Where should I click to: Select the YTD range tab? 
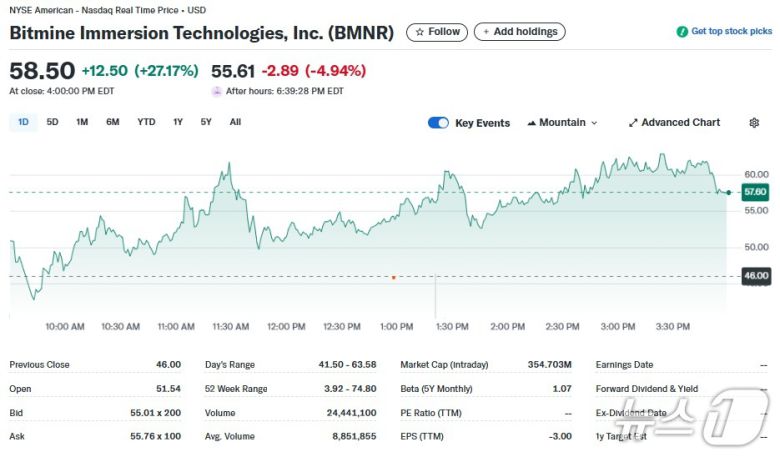tap(146, 122)
